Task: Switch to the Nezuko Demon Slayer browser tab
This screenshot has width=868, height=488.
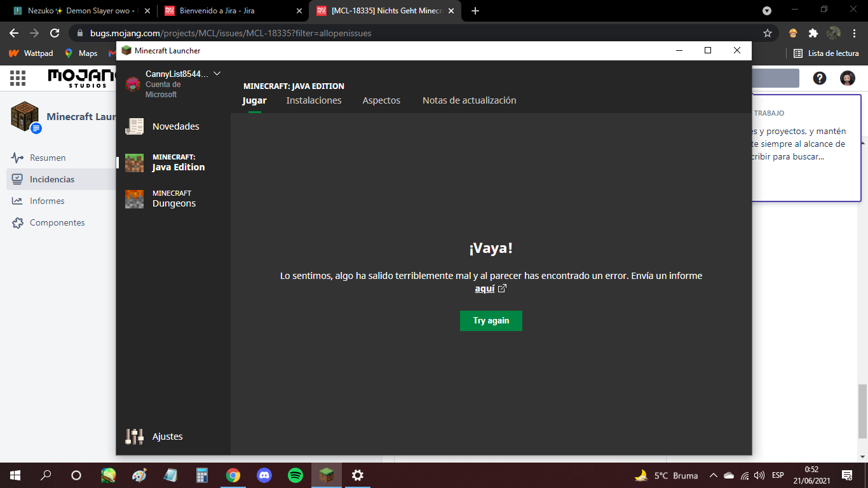Action: tap(81, 11)
